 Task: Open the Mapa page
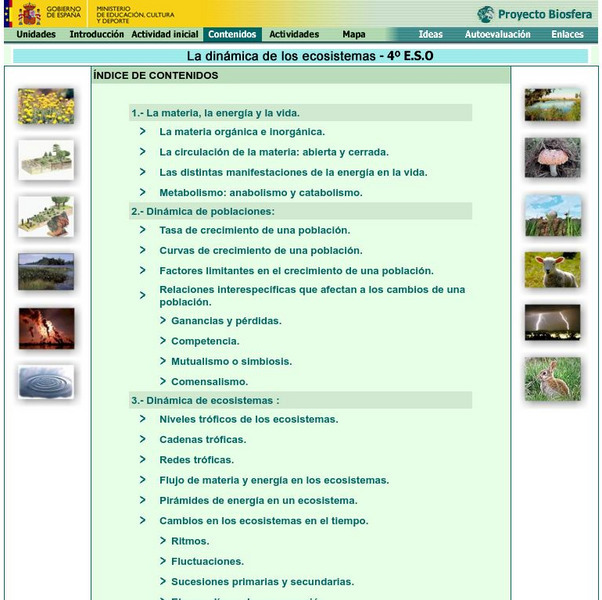point(354,35)
